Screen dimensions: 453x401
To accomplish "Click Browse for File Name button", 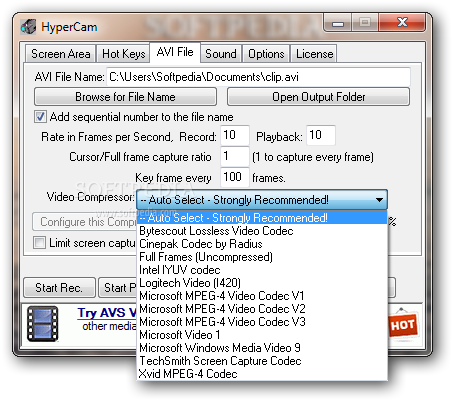I will click(125, 97).
